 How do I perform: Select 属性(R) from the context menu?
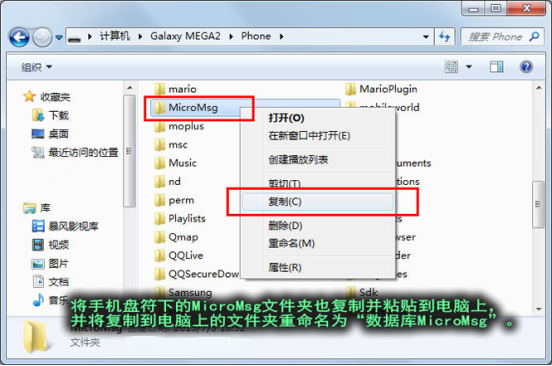(285, 267)
